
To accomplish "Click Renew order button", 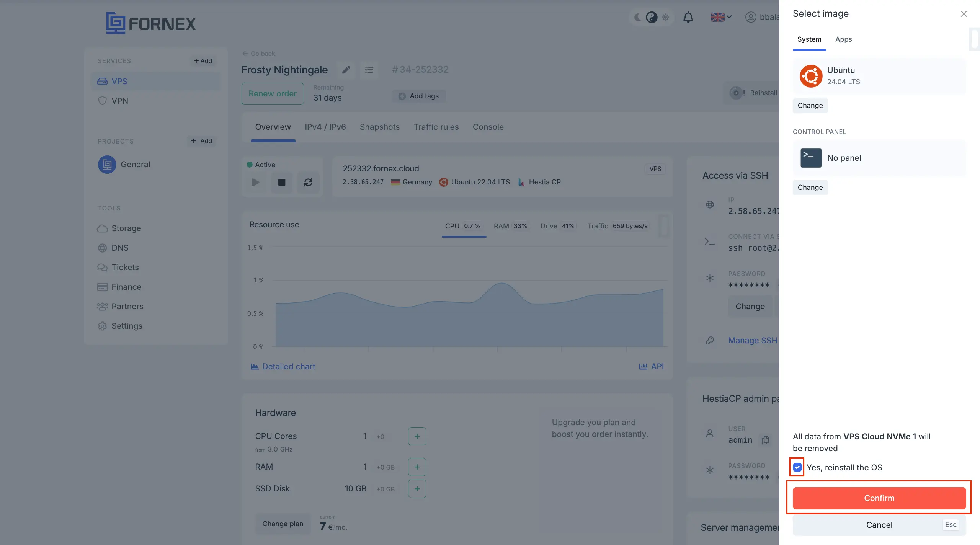I will [273, 94].
